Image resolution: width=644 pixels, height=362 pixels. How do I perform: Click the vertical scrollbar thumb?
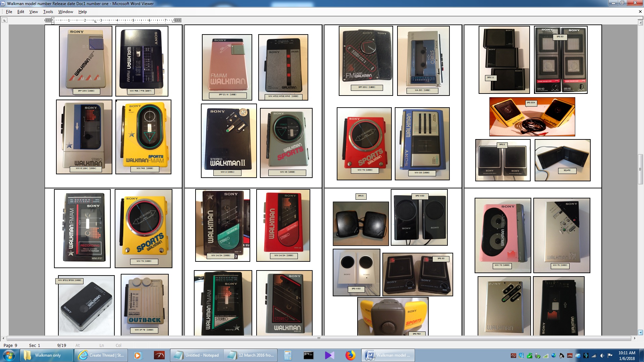[640, 169]
